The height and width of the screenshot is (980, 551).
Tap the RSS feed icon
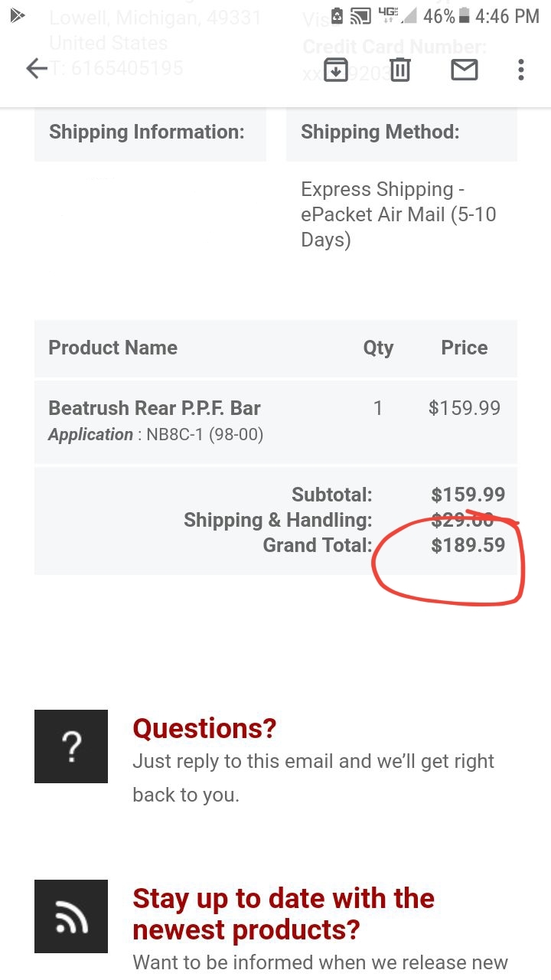point(71,916)
